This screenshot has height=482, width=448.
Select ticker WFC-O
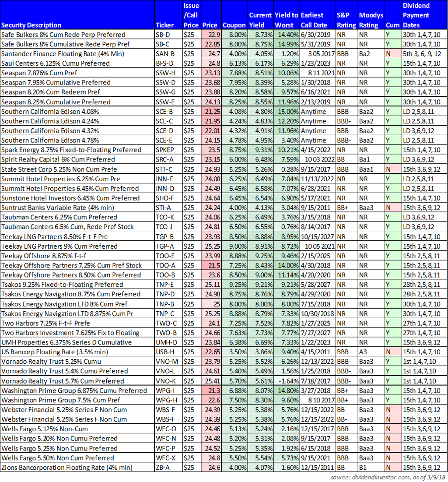click(x=168, y=429)
